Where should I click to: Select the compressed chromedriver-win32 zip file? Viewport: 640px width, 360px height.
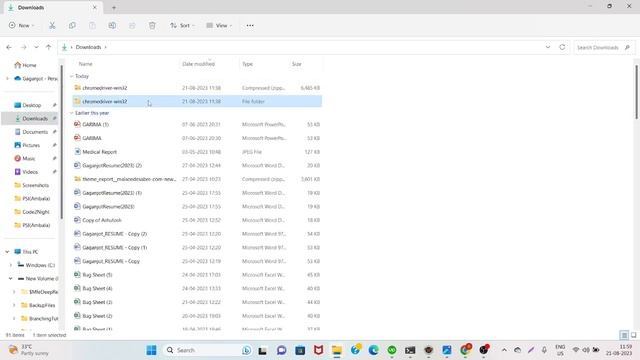197,88
